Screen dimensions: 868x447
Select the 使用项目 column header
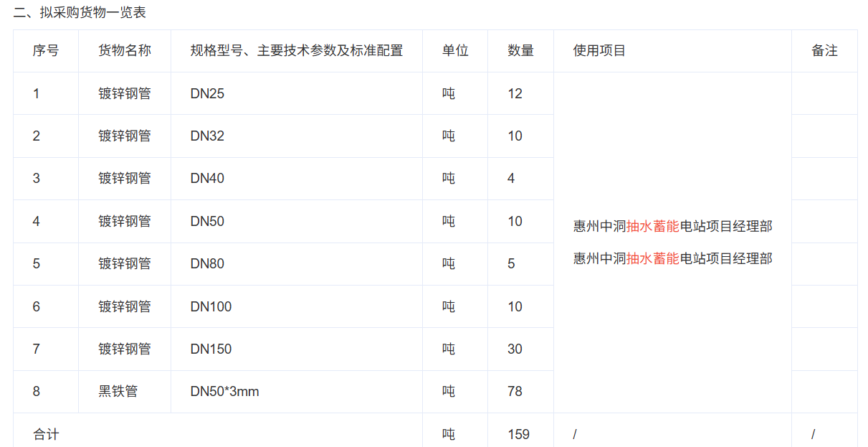pos(599,51)
